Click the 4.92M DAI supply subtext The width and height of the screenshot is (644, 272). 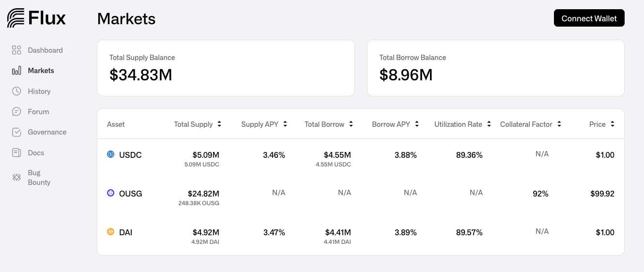[x=205, y=242]
